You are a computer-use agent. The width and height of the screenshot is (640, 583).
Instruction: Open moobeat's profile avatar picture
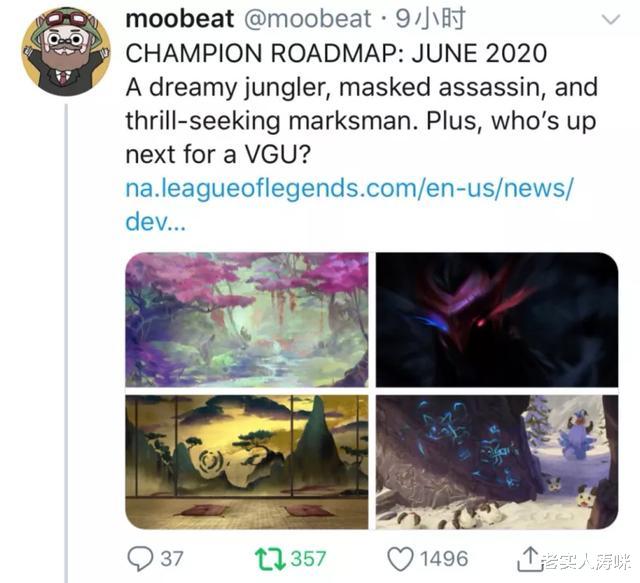pos(66,51)
